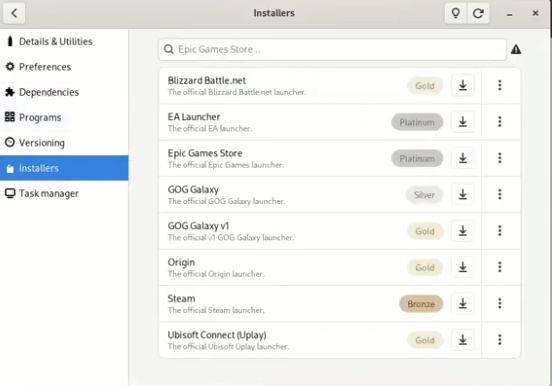
Task: Open more options for GOG Galaxy v1
Action: point(500,231)
